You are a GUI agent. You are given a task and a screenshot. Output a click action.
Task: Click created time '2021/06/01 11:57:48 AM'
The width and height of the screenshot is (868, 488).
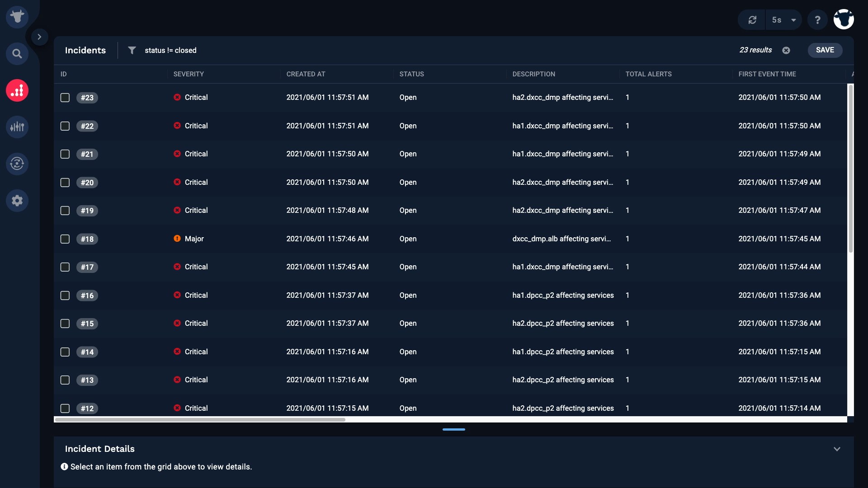[327, 210]
